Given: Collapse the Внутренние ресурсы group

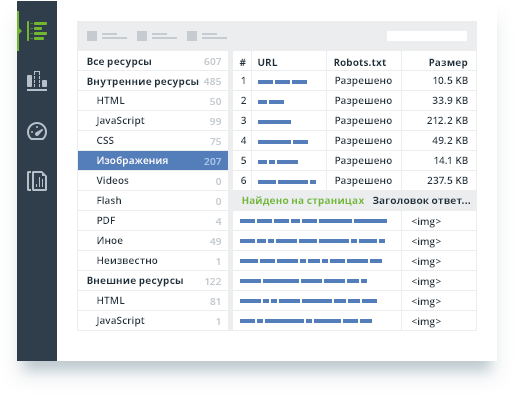Looking at the screenshot, I should [153, 81].
